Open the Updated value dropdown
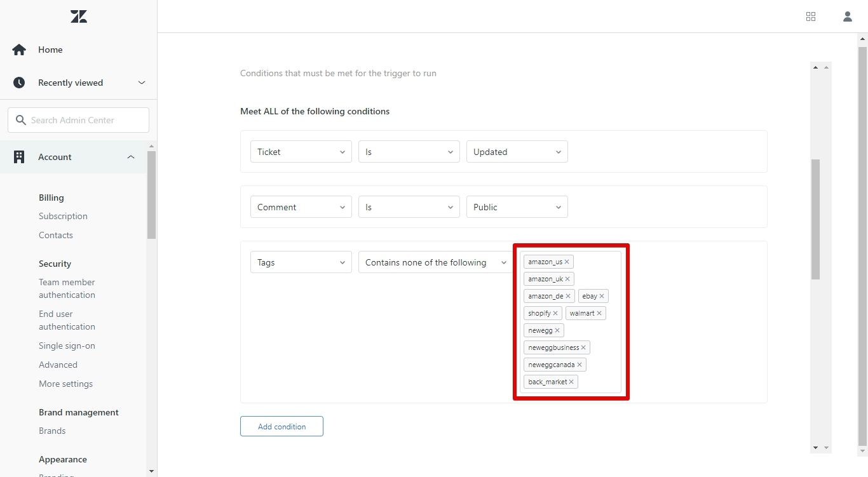868x477 pixels. point(517,152)
